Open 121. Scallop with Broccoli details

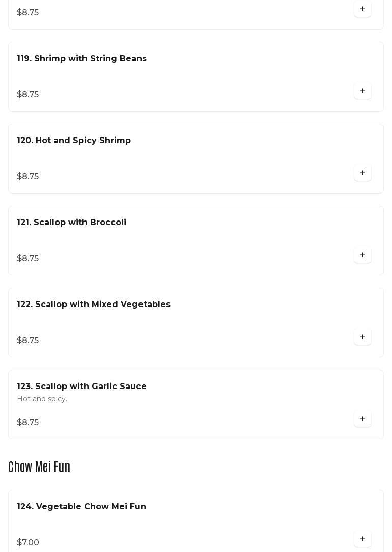tap(72, 223)
